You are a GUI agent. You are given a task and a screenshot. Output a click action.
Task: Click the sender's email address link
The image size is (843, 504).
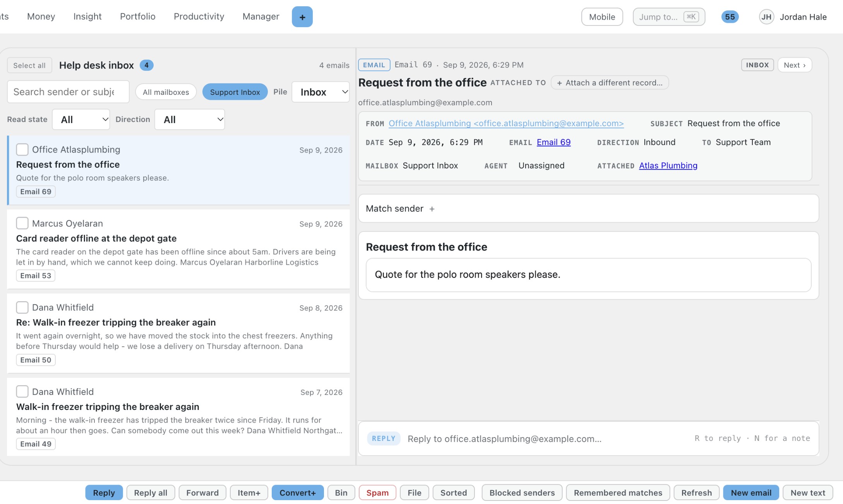[506, 123]
